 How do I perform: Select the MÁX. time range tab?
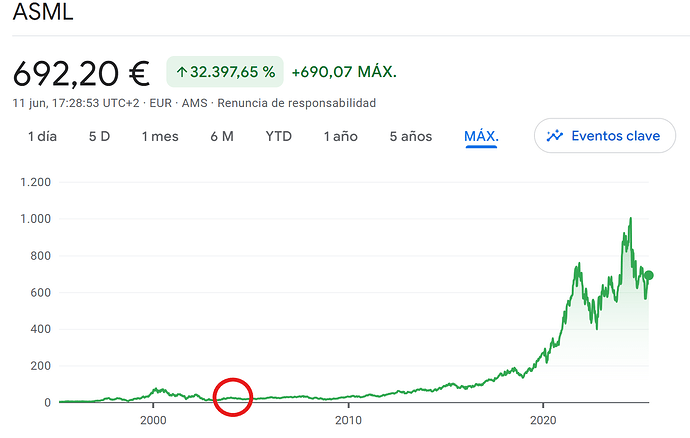[481, 136]
